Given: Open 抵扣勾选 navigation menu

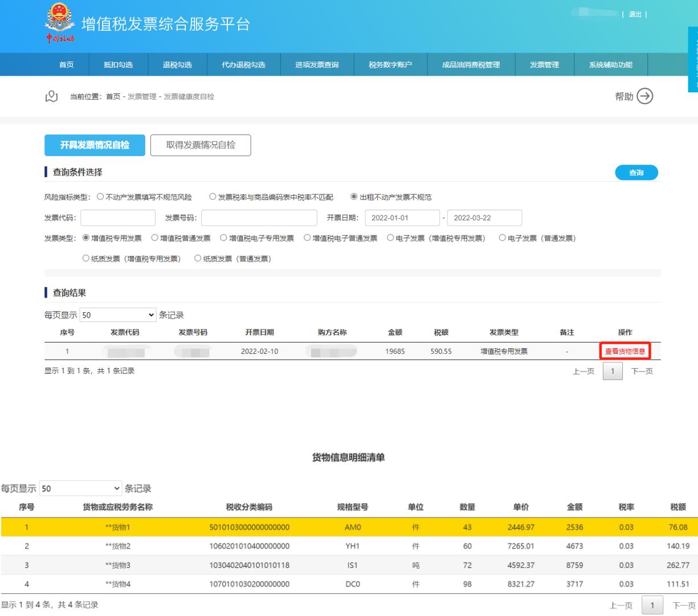Looking at the screenshot, I should pyautogui.click(x=118, y=65).
